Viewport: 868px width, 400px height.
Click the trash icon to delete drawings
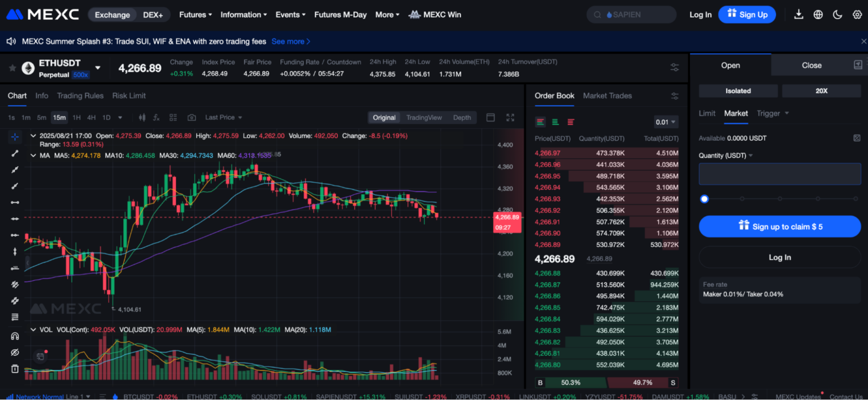coord(15,369)
